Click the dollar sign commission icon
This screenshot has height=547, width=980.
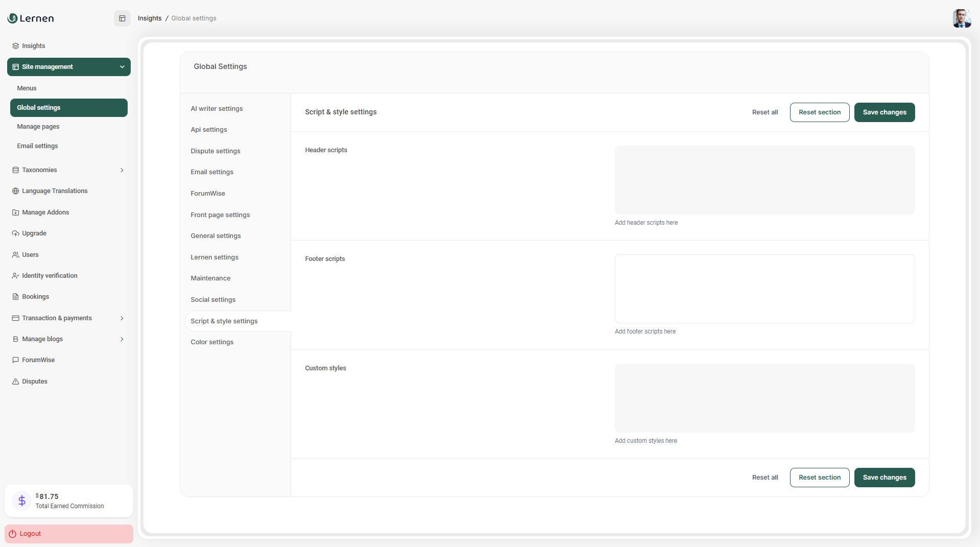[22, 501]
